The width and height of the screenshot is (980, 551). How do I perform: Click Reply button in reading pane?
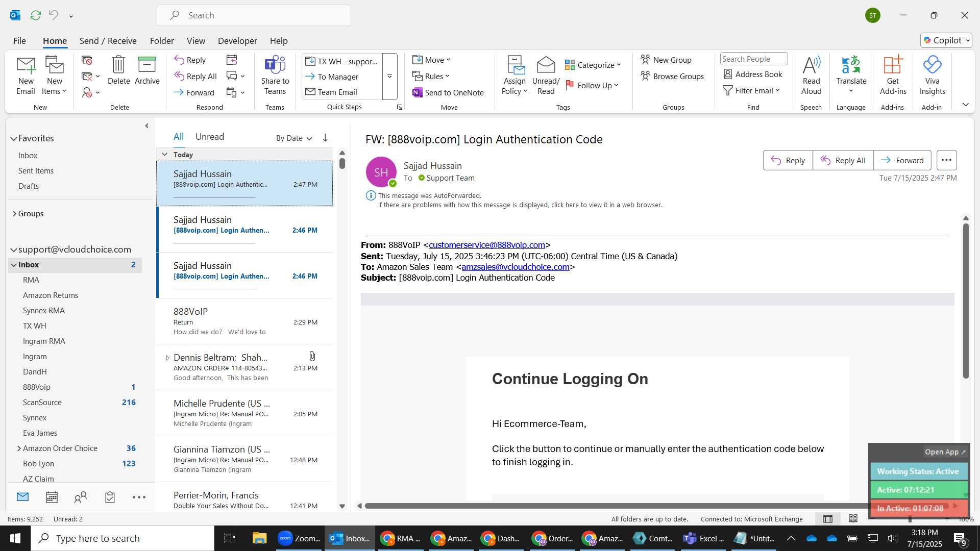click(x=788, y=160)
